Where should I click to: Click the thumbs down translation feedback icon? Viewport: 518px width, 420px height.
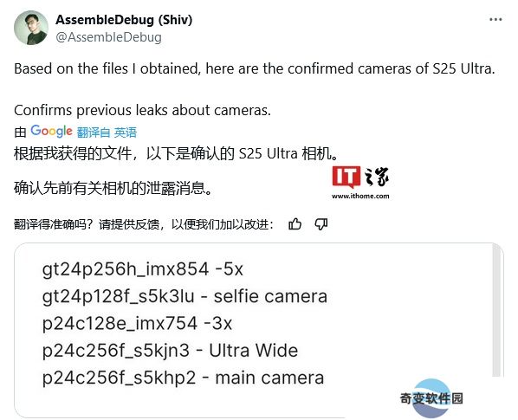tap(321, 224)
